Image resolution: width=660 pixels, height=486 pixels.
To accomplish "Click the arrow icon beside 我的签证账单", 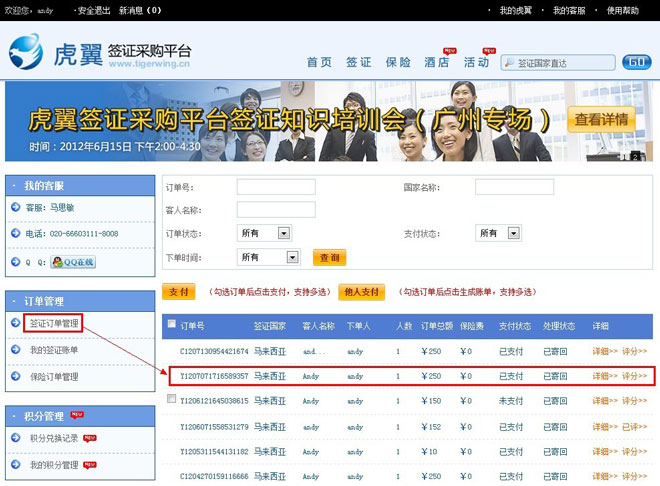I will pyautogui.click(x=16, y=349).
